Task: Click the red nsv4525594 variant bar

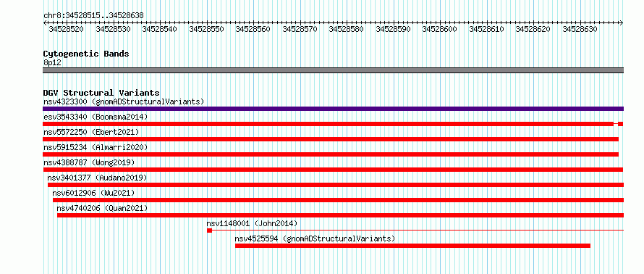Action: pos(412,246)
